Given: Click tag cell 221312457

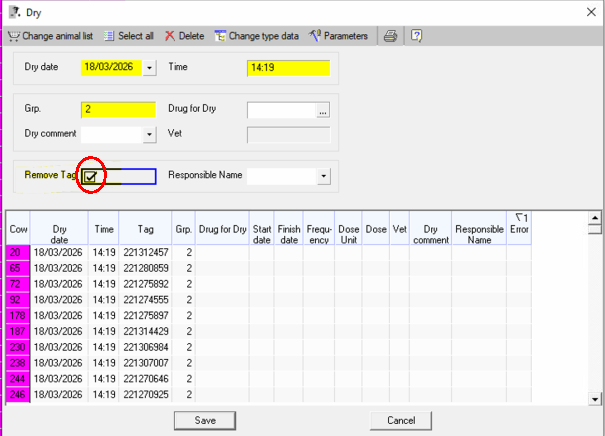Looking at the screenshot, I should 145,252.
